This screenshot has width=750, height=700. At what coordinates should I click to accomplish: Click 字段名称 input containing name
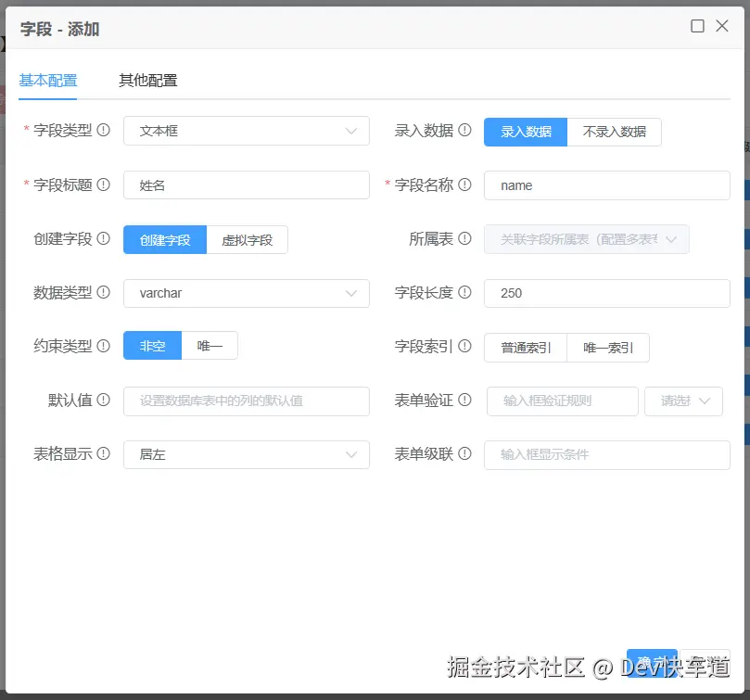click(x=607, y=185)
